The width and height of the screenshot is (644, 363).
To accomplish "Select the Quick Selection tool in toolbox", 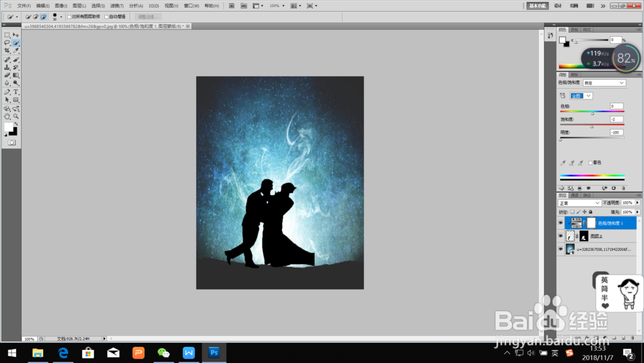I will tap(15, 43).
